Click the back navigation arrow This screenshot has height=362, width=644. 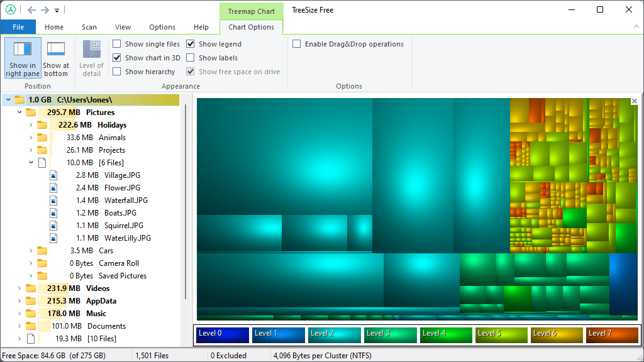pyautogui.click(x=30, y=9)
